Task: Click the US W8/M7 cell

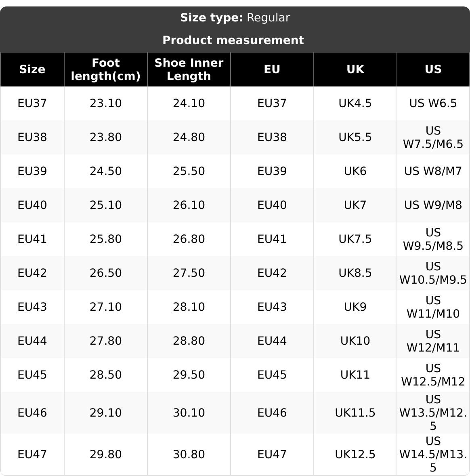Action: coord(433,171)
